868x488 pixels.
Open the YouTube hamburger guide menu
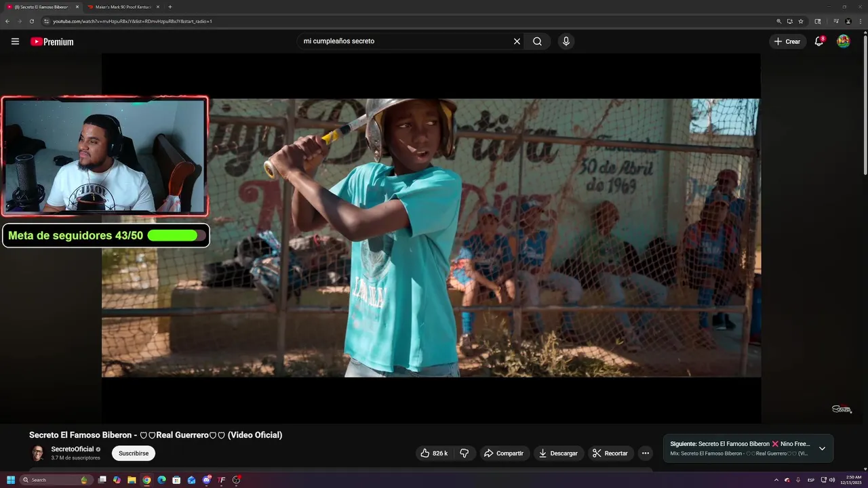15,41
